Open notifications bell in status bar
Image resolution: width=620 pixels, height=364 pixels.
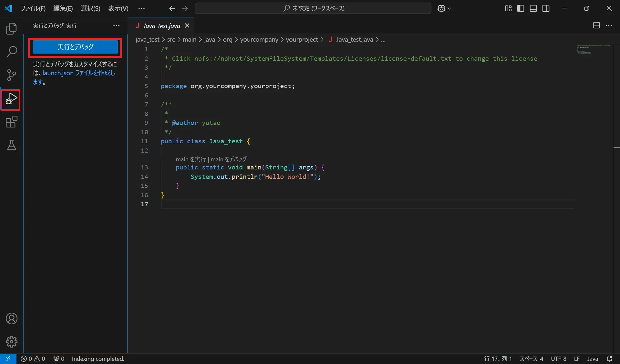click(x=609, y=359)
